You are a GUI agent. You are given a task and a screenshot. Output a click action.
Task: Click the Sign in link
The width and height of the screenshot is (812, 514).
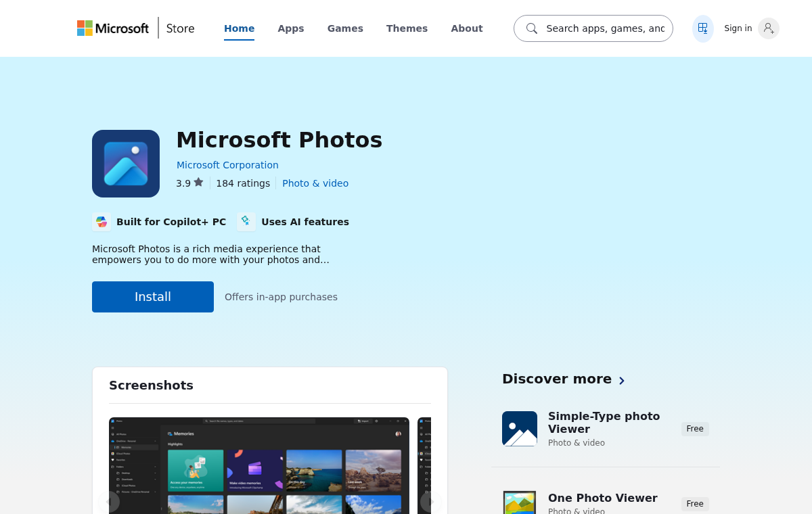tap(738, 28)
